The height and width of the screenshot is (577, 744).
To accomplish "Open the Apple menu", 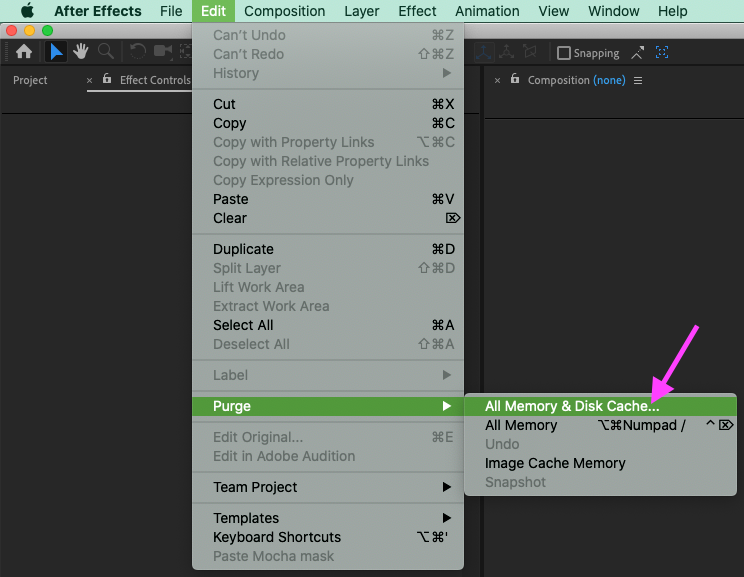I will 28,11.
